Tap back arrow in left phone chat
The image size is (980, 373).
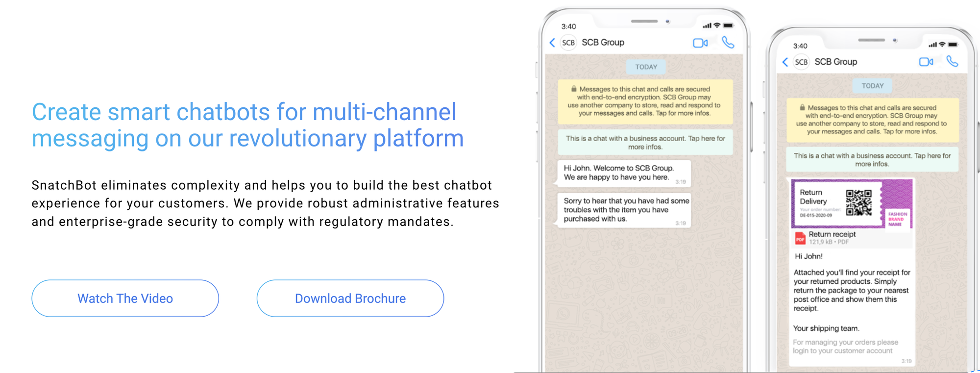click(552, 43)
